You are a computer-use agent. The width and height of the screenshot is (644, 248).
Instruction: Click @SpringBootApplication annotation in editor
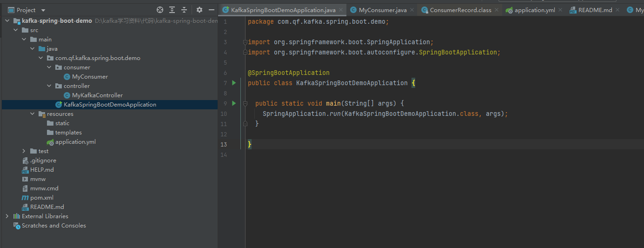click(289, 73)
